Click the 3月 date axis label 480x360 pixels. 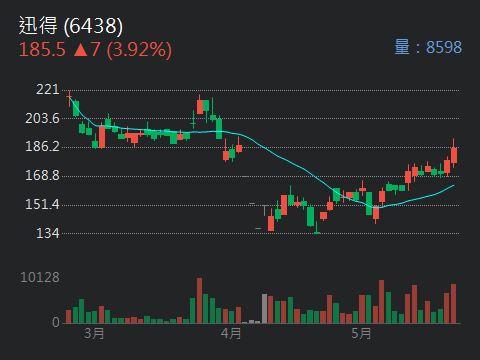(94, 333)
